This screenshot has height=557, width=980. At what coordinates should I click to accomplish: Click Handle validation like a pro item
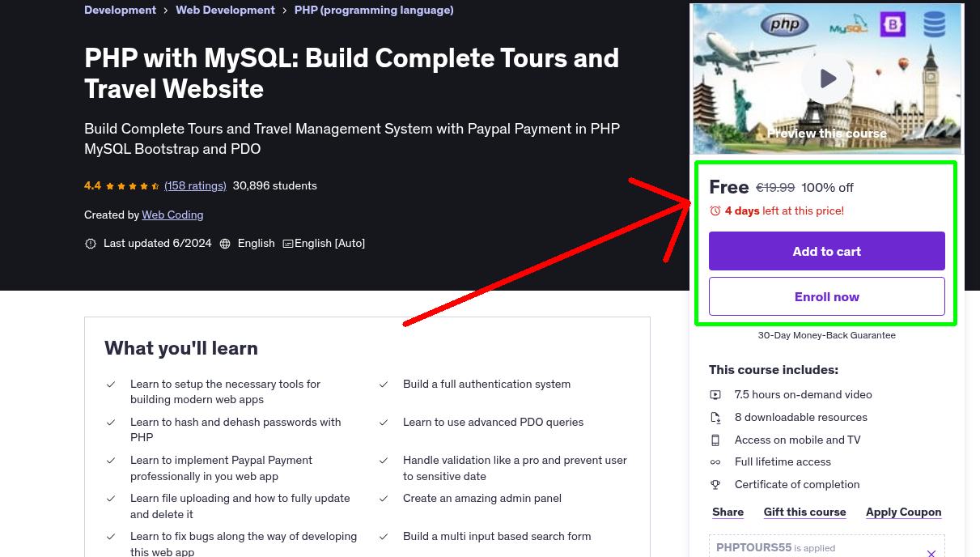(x=515, y=469)
